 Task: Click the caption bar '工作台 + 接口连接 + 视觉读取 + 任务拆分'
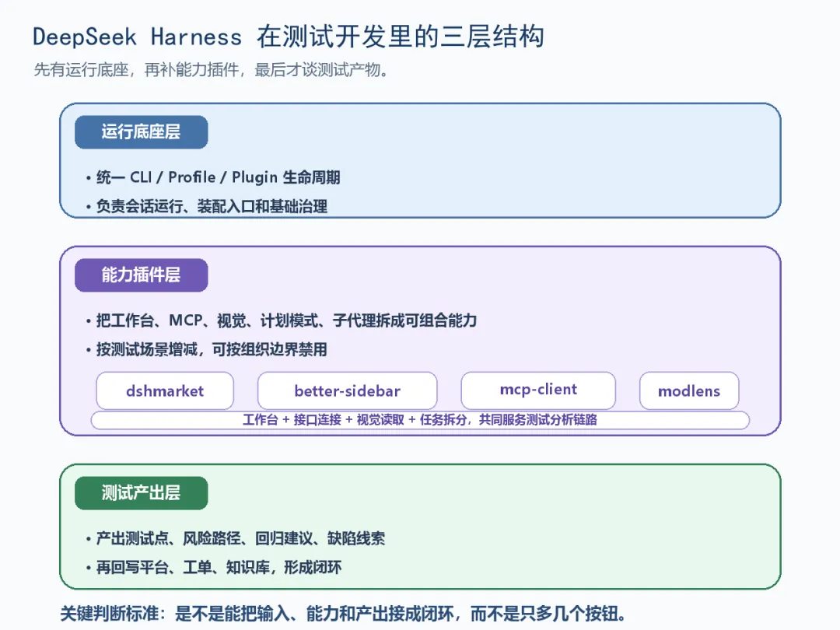(420, 419)
